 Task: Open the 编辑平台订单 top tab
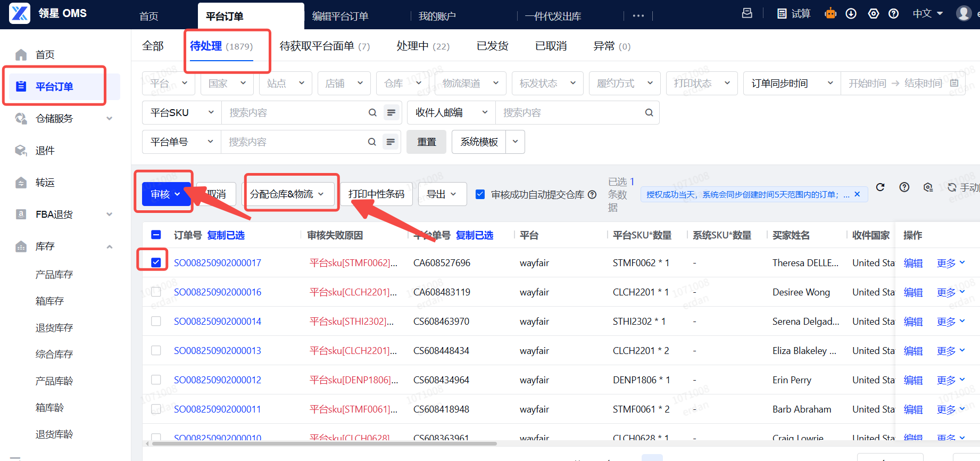(x=340, y=16)
